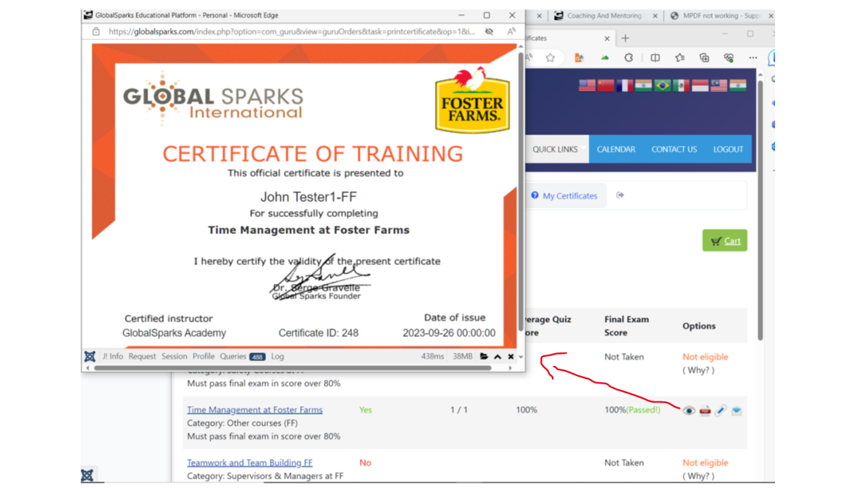The width and height of the screenshot is (868, 488).
Task: Select the United States flag language
Action: pyautogui.click(x=587, y=85)
